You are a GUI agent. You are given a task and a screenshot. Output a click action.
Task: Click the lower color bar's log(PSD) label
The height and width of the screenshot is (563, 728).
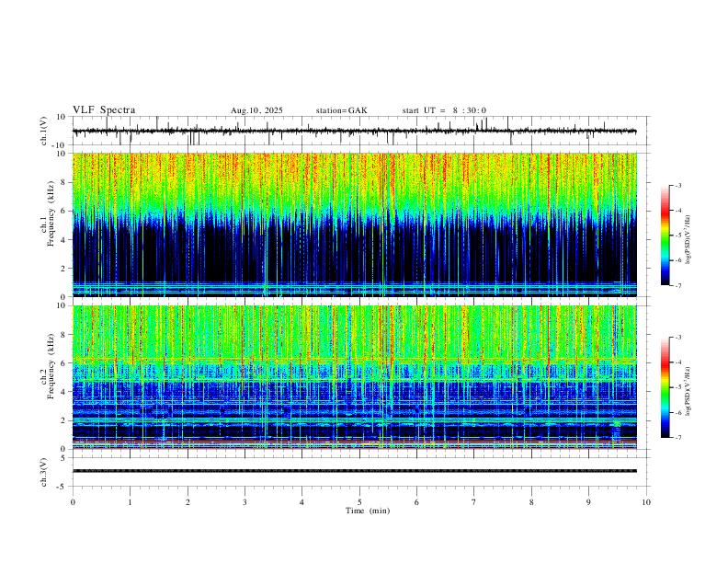(x=688, y=391)
